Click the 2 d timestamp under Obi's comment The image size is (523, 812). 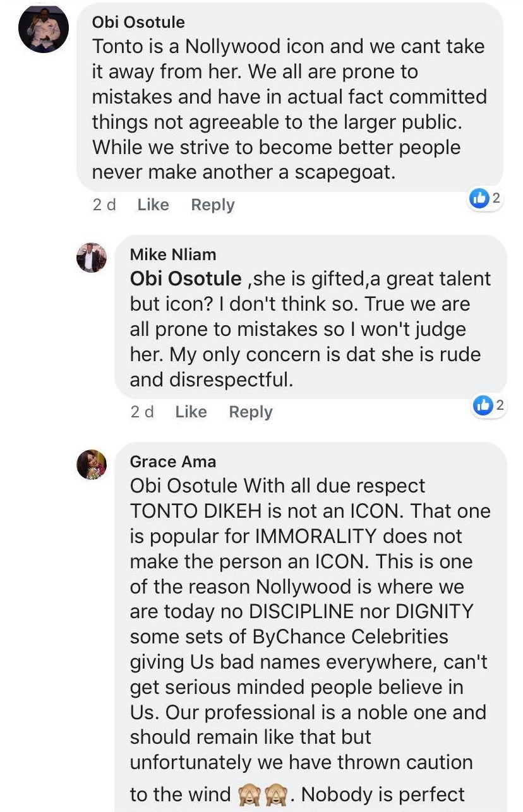(x=104, y=205)
